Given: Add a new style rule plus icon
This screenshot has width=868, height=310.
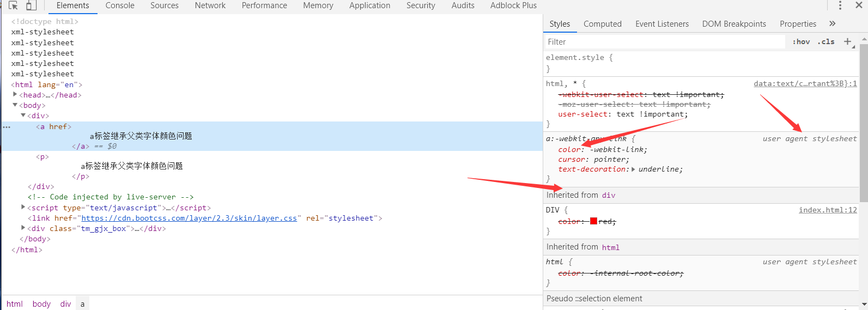Looking at the screenshot, I should (x=848, y=41).
